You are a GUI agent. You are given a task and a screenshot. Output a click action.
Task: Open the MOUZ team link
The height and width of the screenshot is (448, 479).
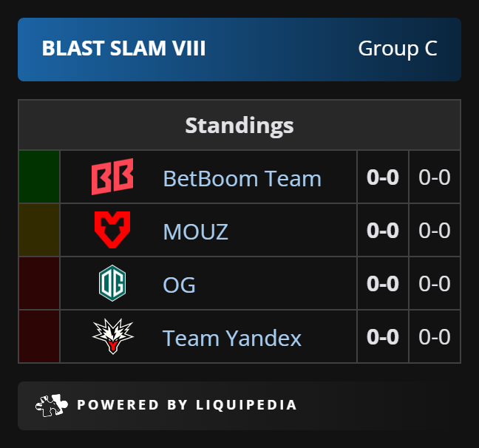click(195, 231)
